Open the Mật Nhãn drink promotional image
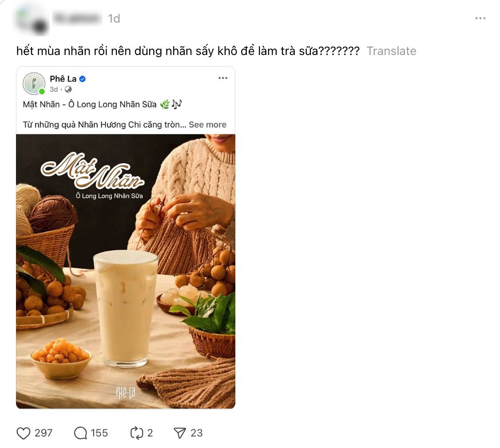 coord(126,271)
